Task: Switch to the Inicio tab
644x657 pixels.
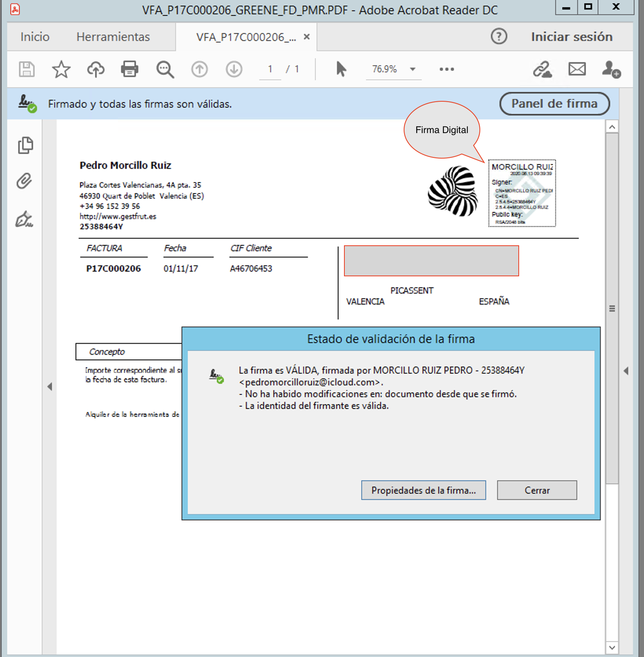Action: click(35, 37)
